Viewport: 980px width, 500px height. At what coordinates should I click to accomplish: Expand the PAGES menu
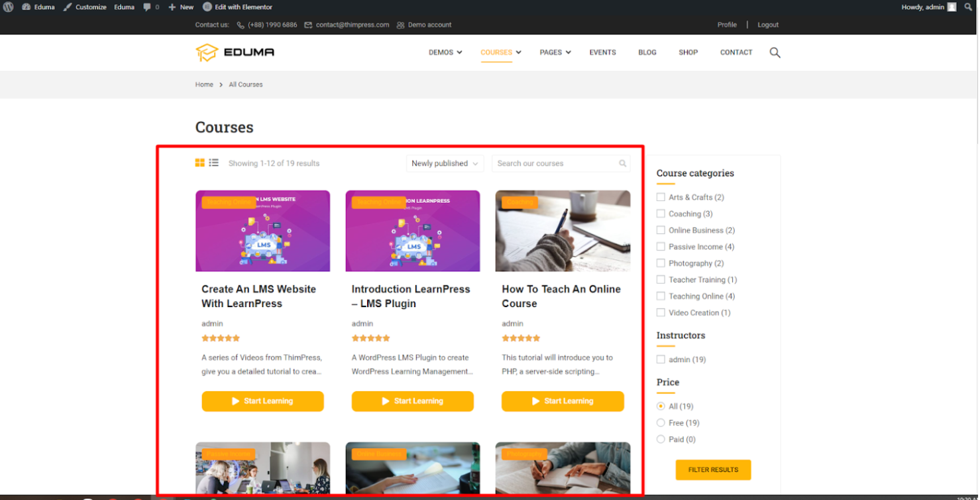click(x=555, y=52)
